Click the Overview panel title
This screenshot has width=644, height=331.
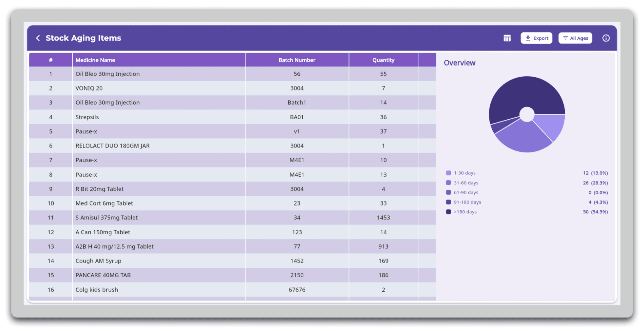[x=459, y=63]
